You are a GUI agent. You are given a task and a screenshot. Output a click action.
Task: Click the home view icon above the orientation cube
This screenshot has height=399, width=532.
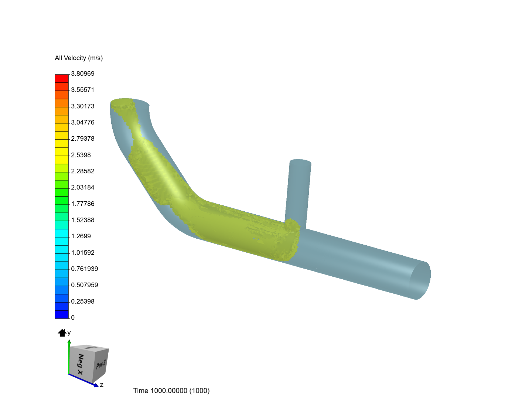tap(62, 333)
